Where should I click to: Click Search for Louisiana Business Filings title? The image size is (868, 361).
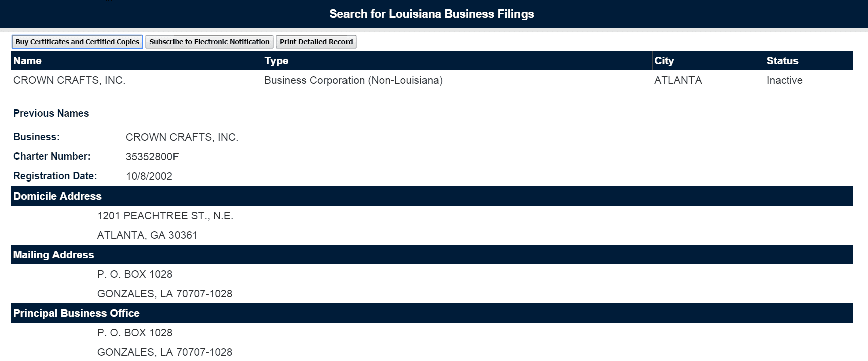[432, 14]
